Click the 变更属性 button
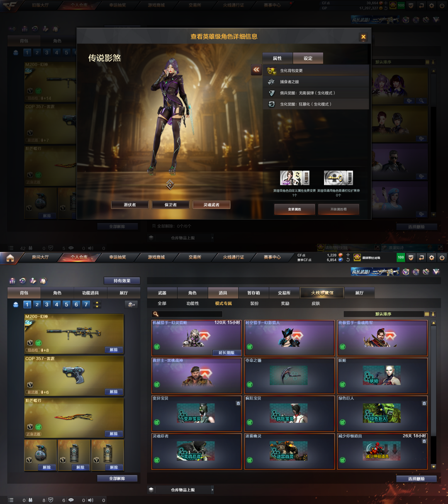This screenshot has height=504, width=448. coord(295,209)
